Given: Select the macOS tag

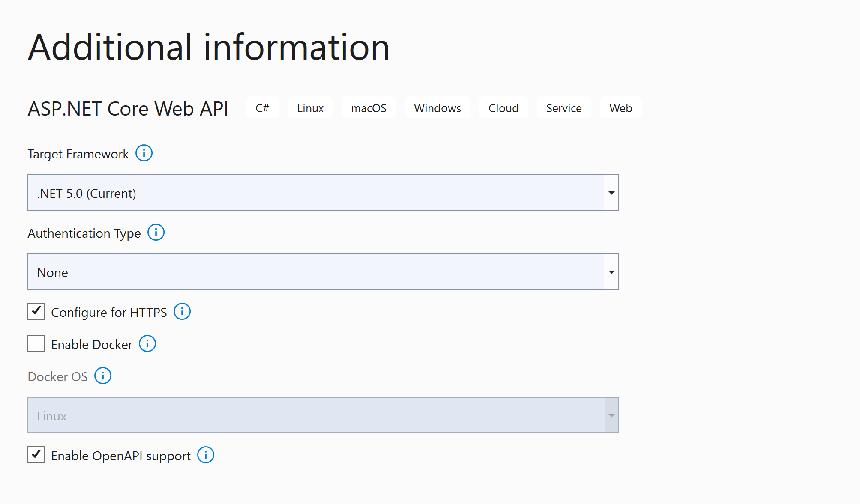Looking at the screenshot, I should [x=369, y=108].
